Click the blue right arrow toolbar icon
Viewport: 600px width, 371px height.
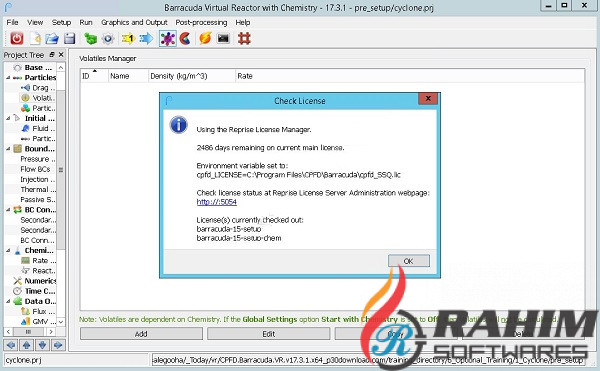[146, 39]
